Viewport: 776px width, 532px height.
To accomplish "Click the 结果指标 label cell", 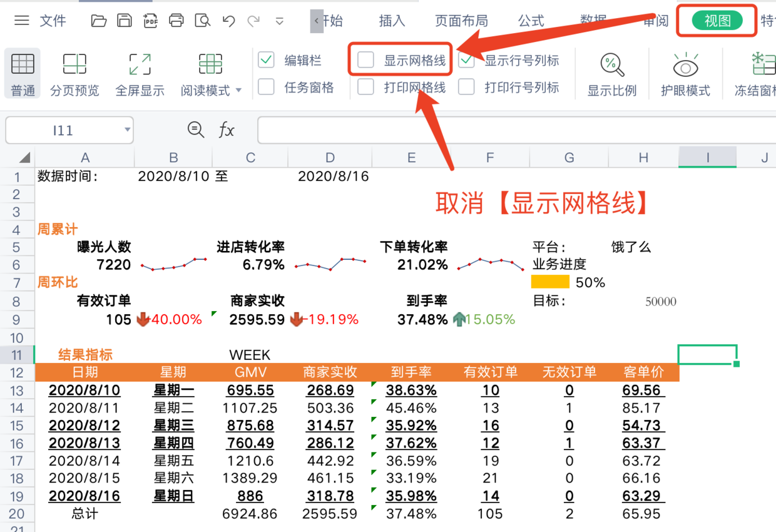I will point(85,355).
